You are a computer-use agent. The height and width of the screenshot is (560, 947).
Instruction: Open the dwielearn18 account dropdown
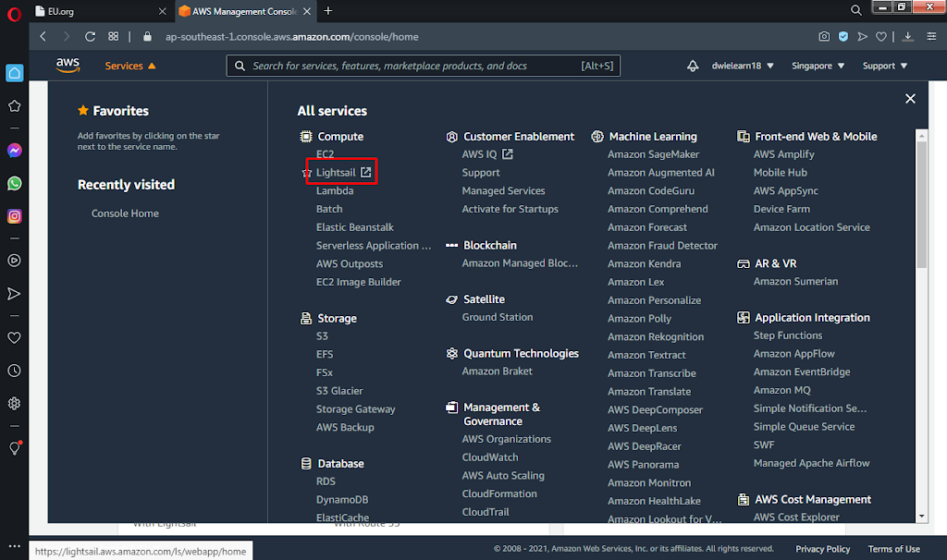(x=743, y=66)
